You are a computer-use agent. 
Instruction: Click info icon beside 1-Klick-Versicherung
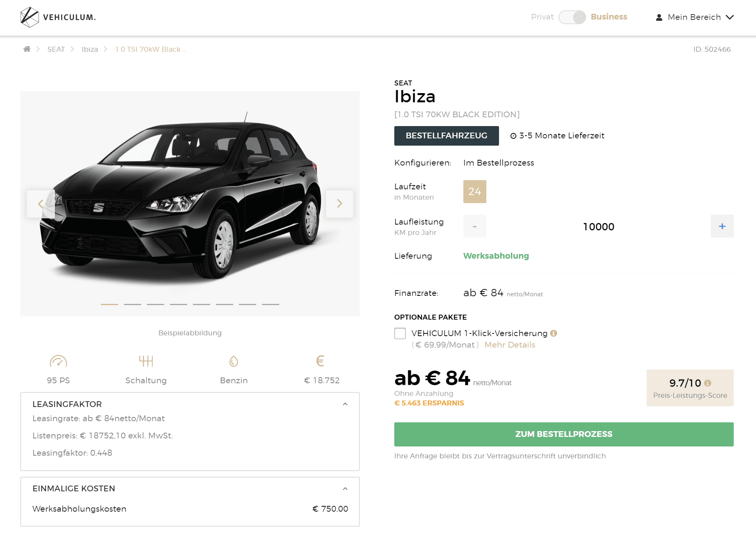click(553, 333)
